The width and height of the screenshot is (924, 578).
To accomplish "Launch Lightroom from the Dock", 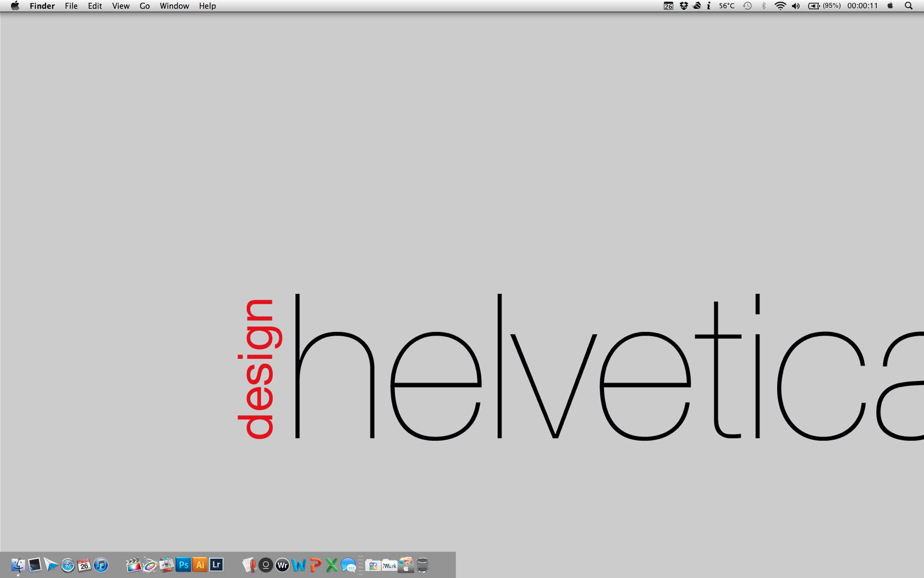I will click(x=217, y=565).
